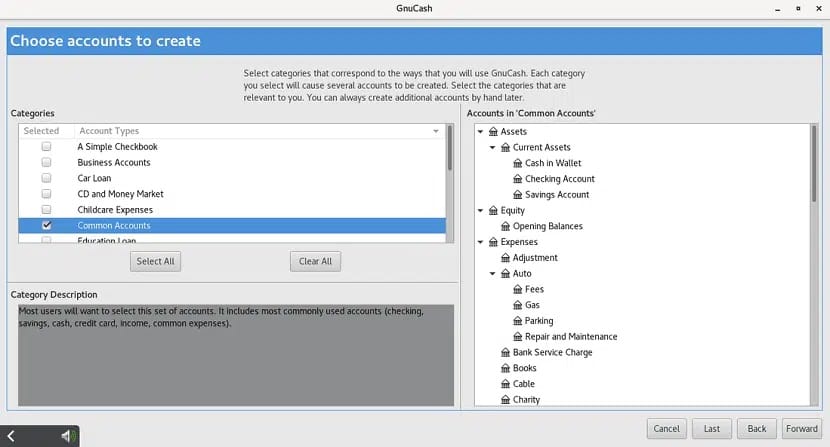Select the Opening Balances tree row

(x=643, y=226)
